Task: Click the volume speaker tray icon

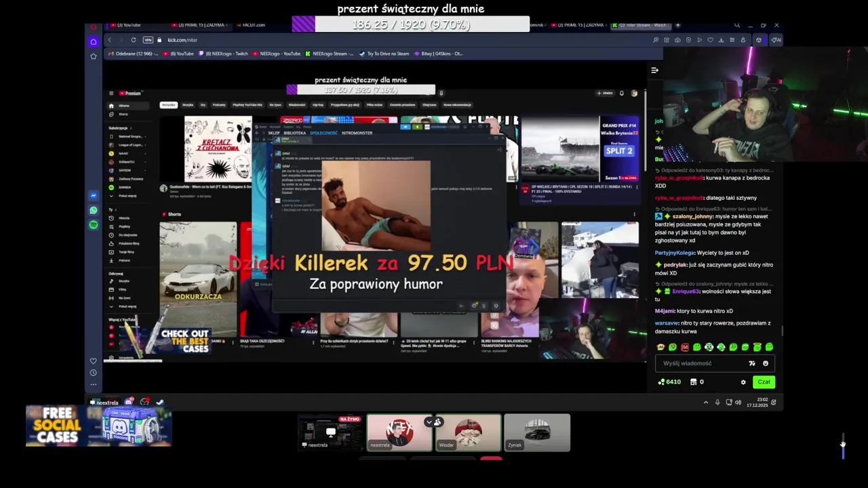Action: pos(738,403)
